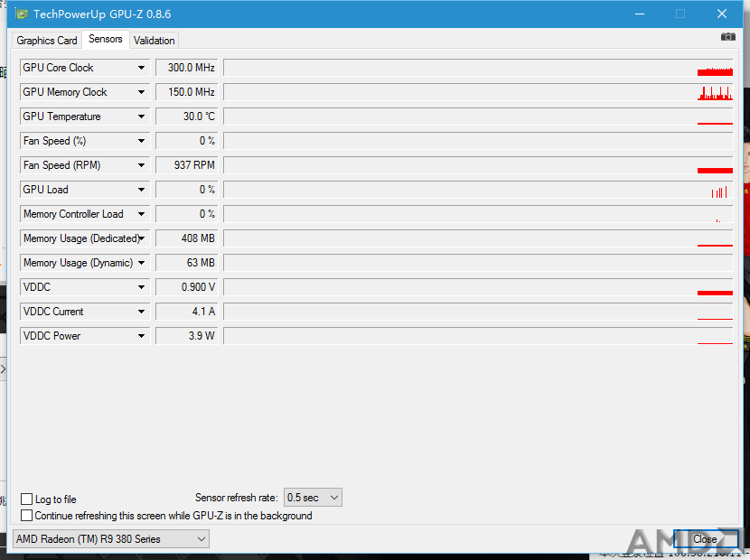Click the GPU-Z app icon in the title bar
The width and height of the screenshot is (750, 560).
pyautogui.click(x=21, y=14)
